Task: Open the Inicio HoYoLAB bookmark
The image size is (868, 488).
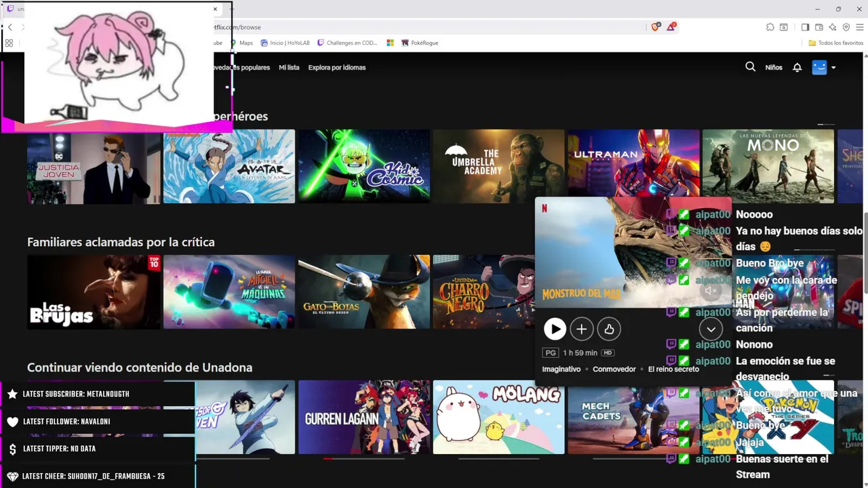Action: coord(285,43)
